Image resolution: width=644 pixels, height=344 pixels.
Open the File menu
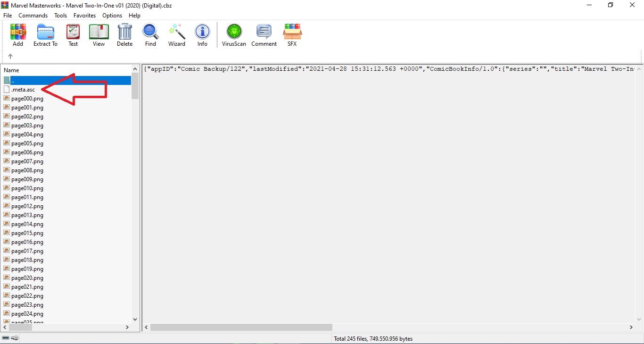[8, 16]
